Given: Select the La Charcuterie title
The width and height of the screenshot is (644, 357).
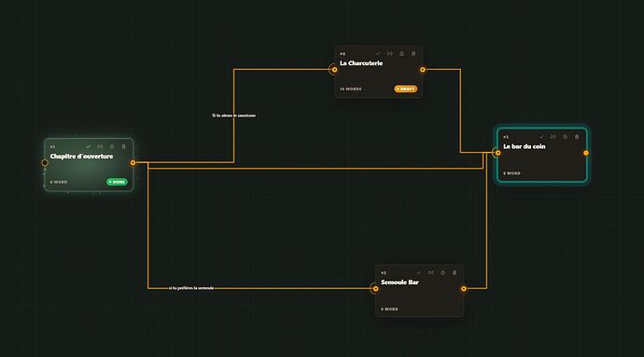Looking at the screenshot, I should point(361,63).
